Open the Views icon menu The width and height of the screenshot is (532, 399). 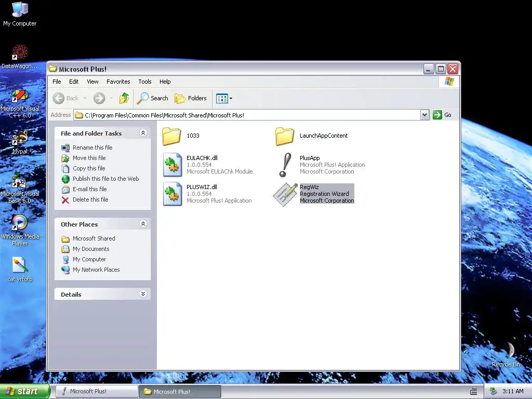224,98
